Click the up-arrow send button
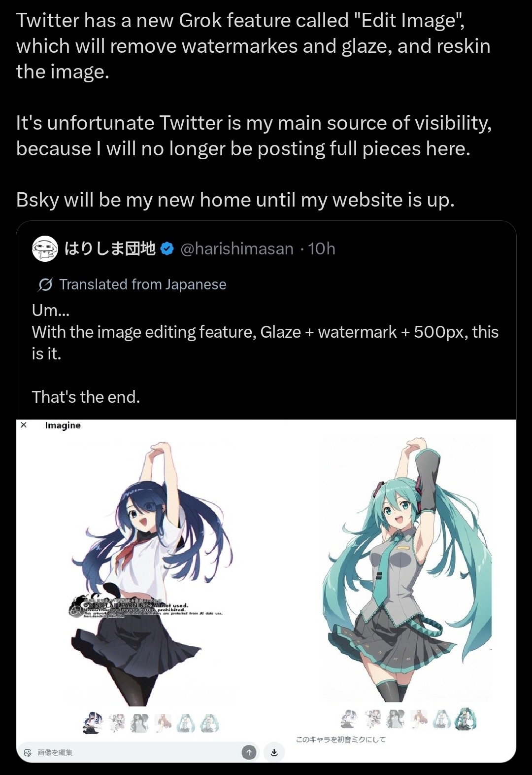The width and height of the screenshot is (532, 775). (x=249, y=752)
